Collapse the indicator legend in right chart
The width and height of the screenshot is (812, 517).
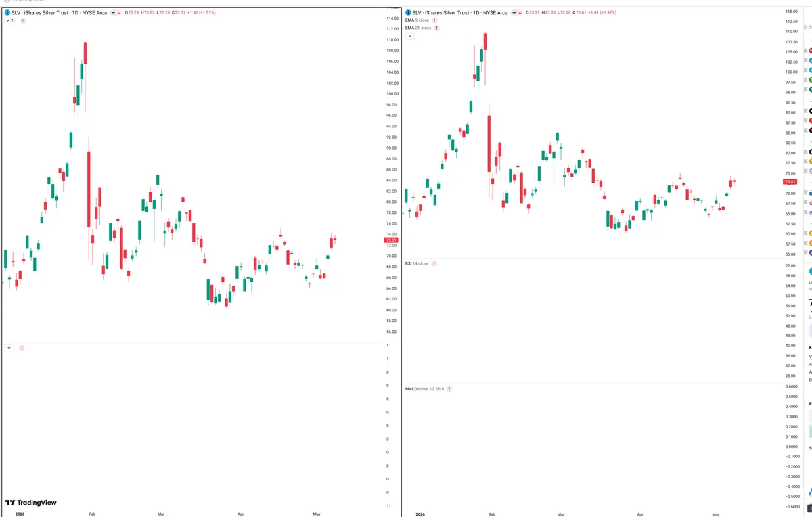coord(409,37)
